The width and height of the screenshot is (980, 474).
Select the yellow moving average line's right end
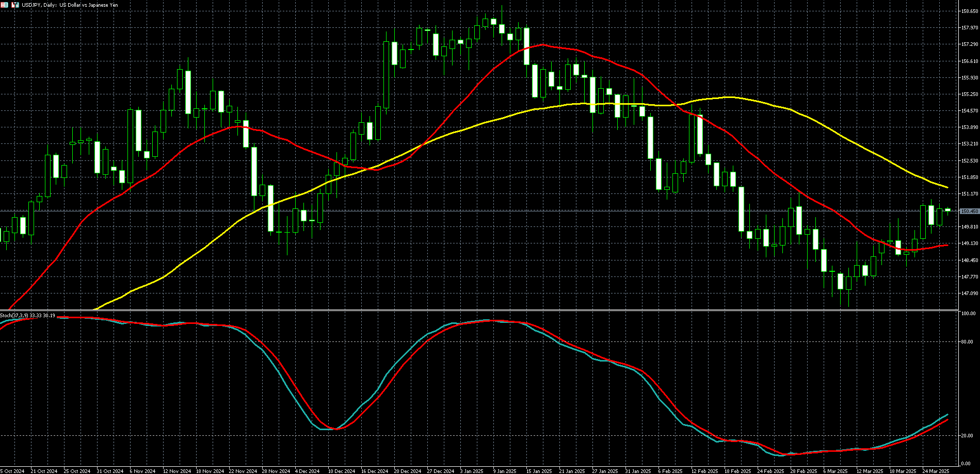(x=947, y=187)
